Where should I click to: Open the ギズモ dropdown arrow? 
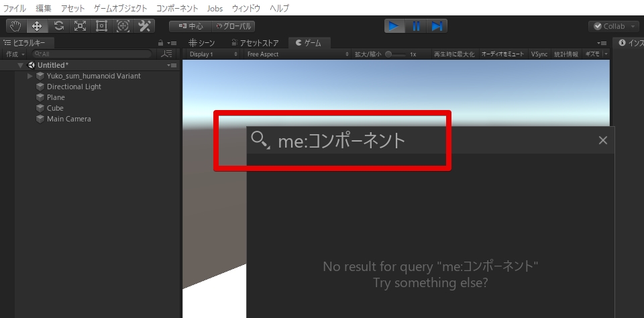point(606,54)
